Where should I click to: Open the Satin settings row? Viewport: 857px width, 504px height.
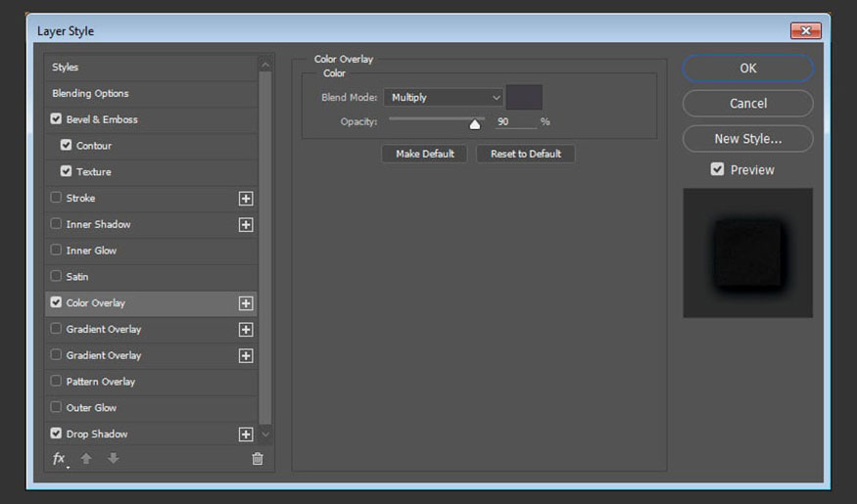pos(151,277)
